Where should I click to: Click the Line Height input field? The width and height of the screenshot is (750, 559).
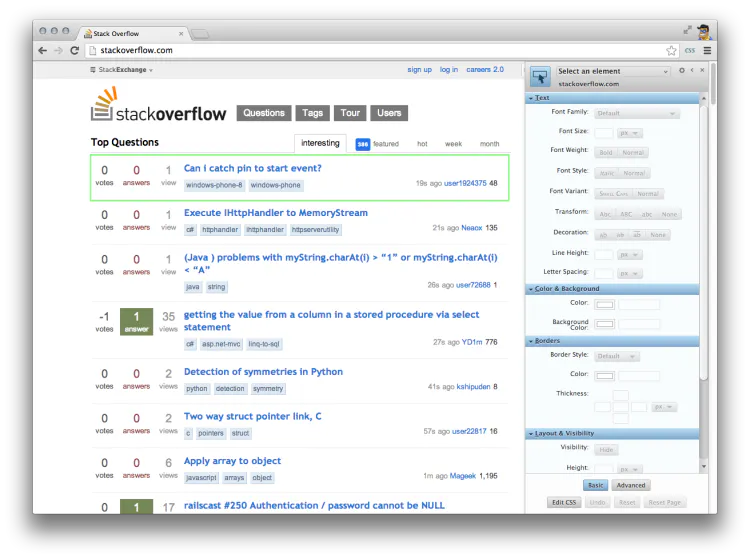tap(604, 255)
